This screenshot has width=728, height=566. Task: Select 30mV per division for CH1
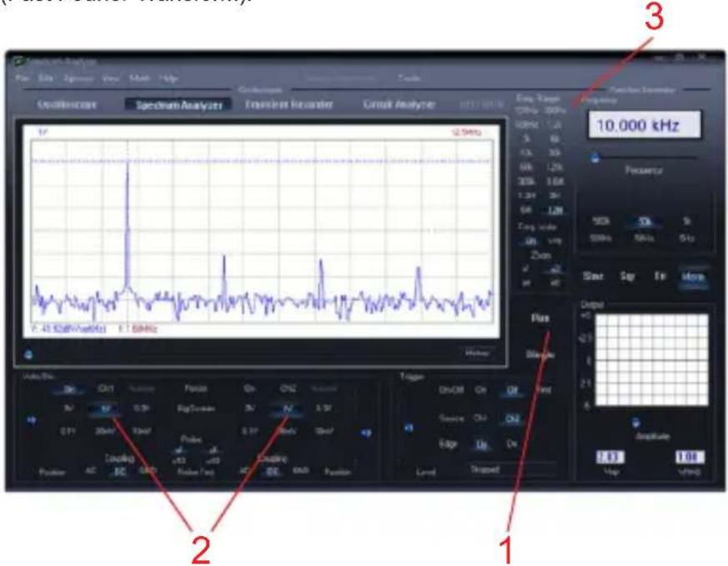pyautogui.click(x=104, y=431)
